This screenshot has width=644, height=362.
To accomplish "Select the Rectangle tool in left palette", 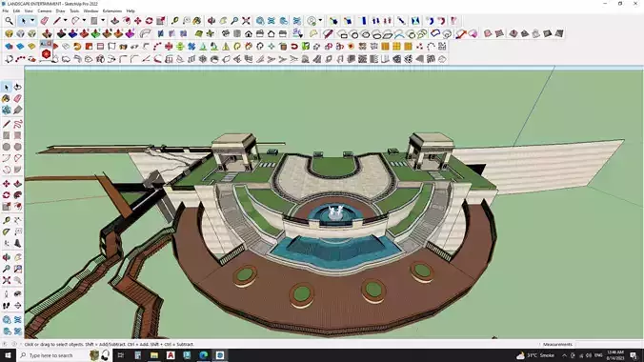I will [6, 135].
